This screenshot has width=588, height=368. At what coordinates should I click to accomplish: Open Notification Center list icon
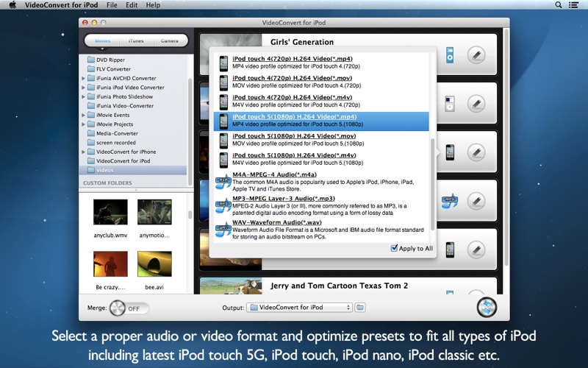tap(573, 5)
